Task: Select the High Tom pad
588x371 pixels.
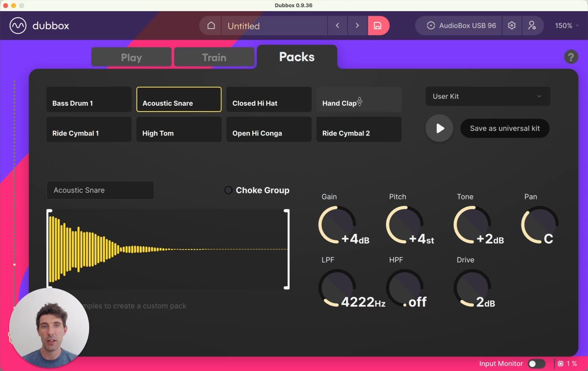Action: click(x=179, y=129)
